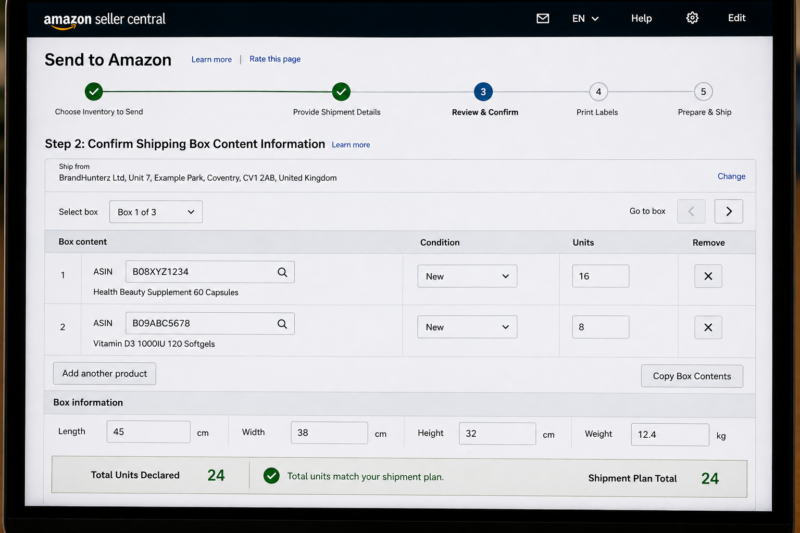Click Shipment Plan Total value 24
This screenshot has height=533, width=800.
710,478
